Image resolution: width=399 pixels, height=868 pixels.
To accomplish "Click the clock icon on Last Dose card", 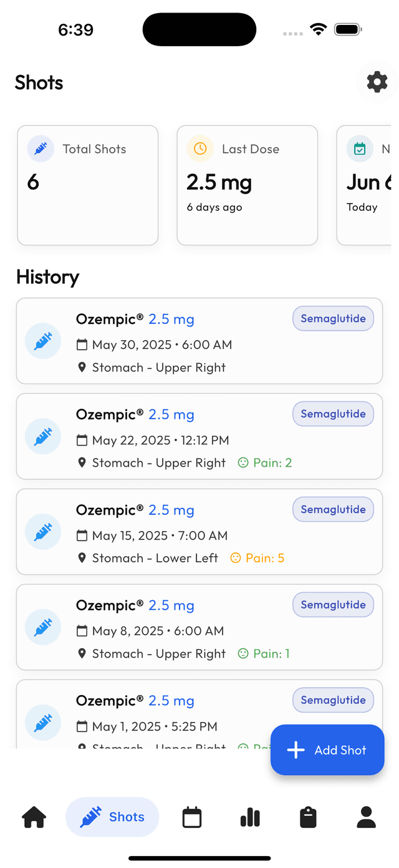I will pyautogui.click(x=199, y=149).
